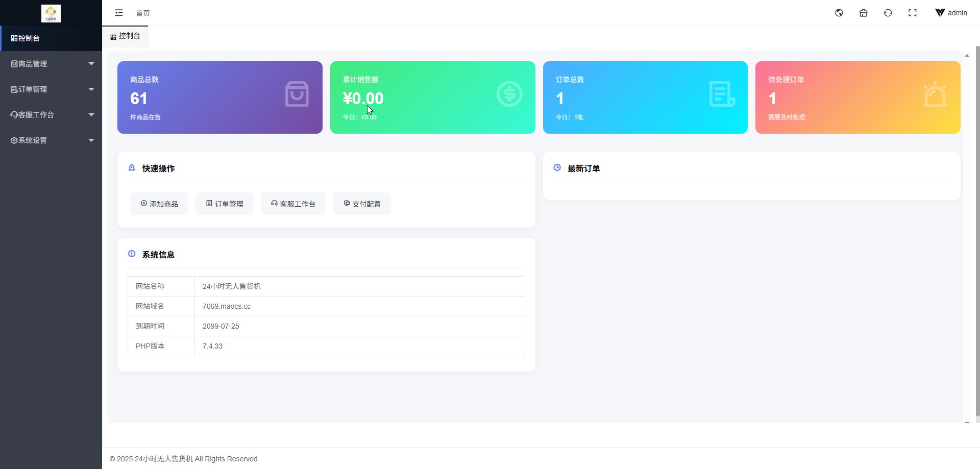Image resolution: width=980 pixels, height=469 pixels.
Task: Switch to the 控制台 page tab
Action: [x=126, y=36]
